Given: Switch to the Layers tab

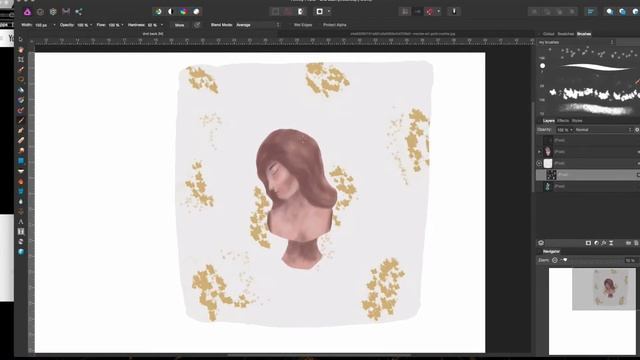Looking at the screenshot, I should 549,121.
